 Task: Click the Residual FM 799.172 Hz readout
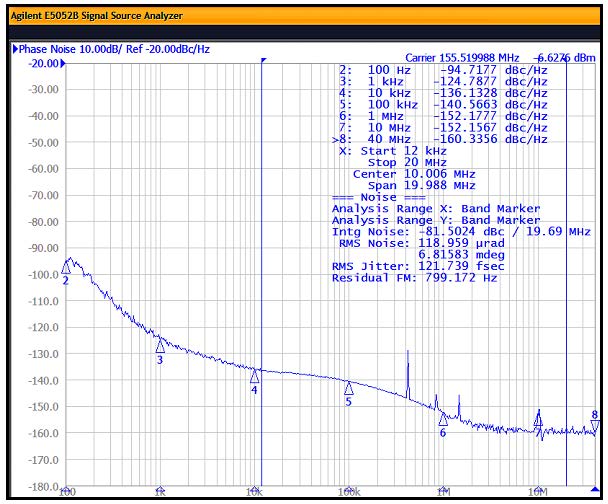414,277
